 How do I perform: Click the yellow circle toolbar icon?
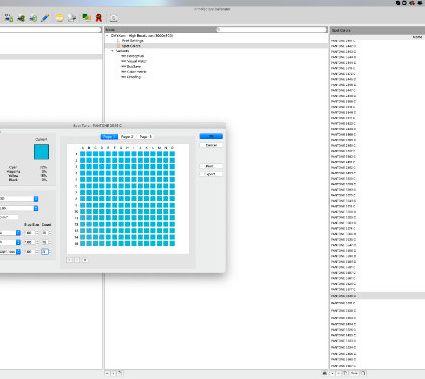59,18
